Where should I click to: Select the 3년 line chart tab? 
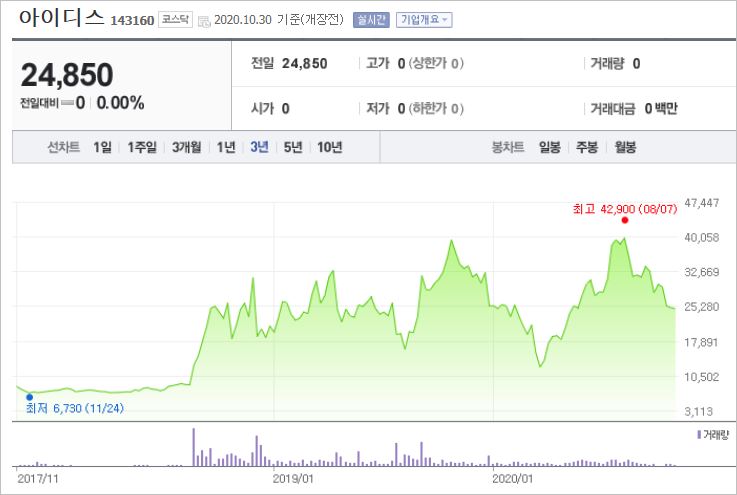[x=259, y=147]
